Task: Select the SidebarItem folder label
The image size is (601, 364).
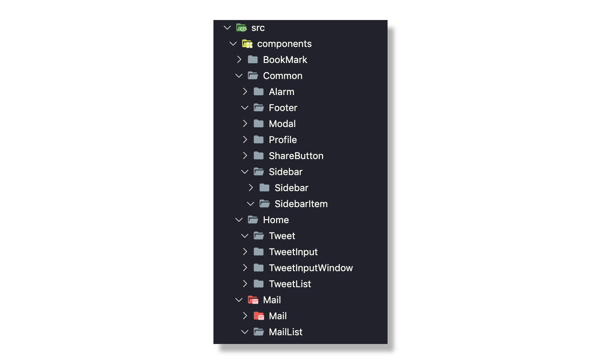Action: click(301, 204)
